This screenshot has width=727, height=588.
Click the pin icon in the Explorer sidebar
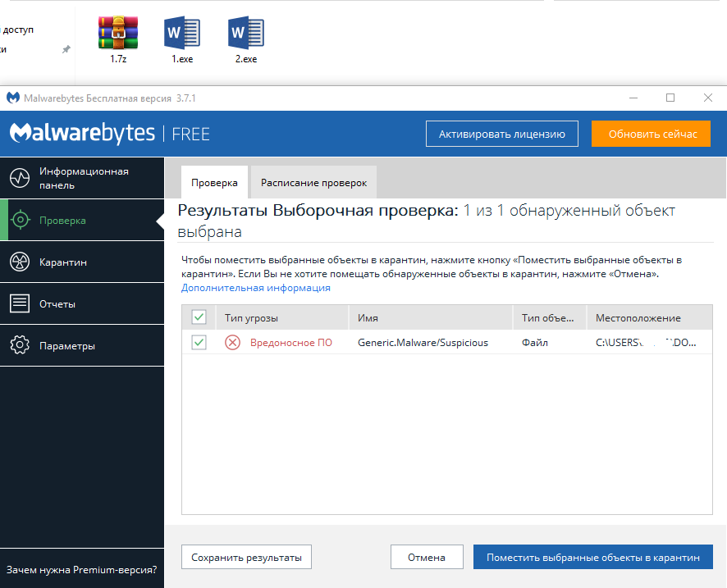click(x=66, y=49)
